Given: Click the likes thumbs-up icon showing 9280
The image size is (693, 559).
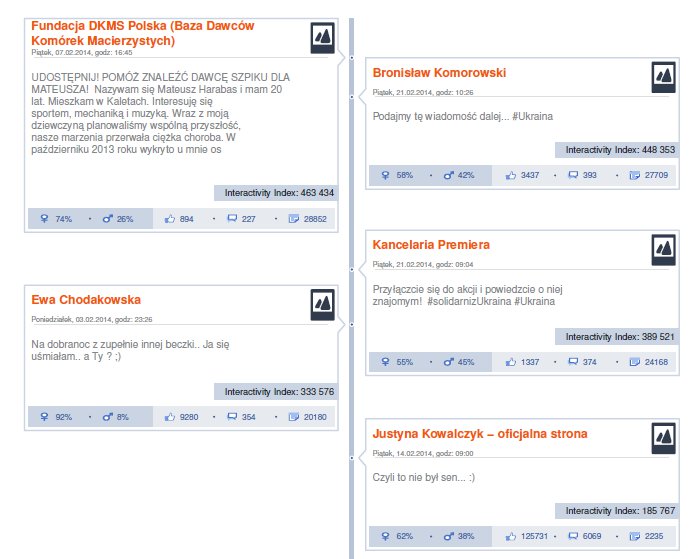Looking at the screenshot, I should [x=170, y=417].
